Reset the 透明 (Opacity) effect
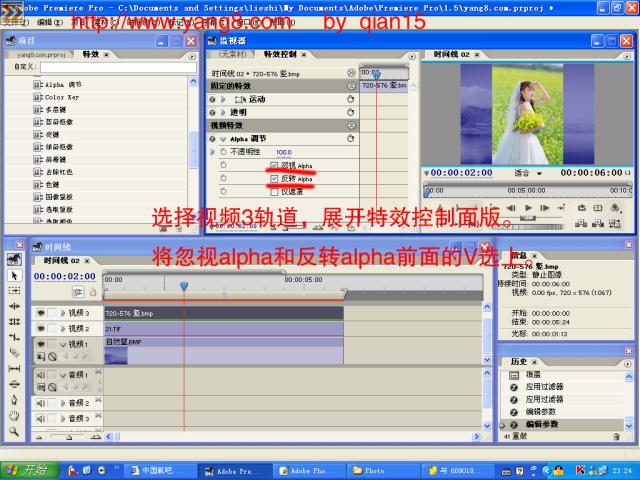 pyautogui.click(x=350, y=112)
